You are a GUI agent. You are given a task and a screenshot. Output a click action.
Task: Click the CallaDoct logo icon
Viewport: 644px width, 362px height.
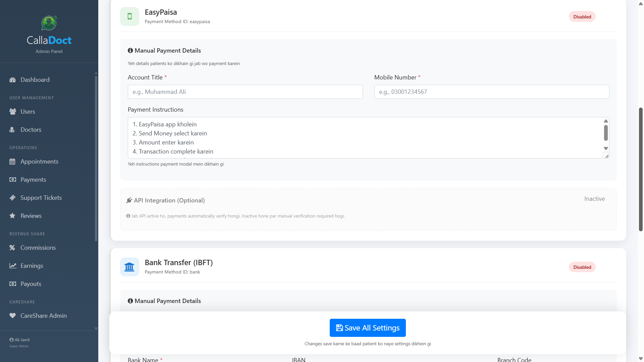[49, 23]
